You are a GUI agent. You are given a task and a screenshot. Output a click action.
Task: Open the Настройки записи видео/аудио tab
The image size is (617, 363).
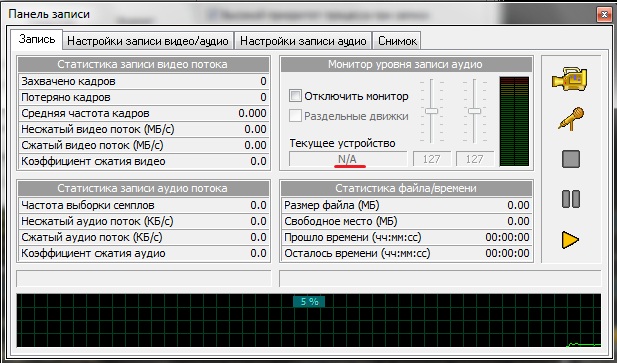[x=148, y=41]
